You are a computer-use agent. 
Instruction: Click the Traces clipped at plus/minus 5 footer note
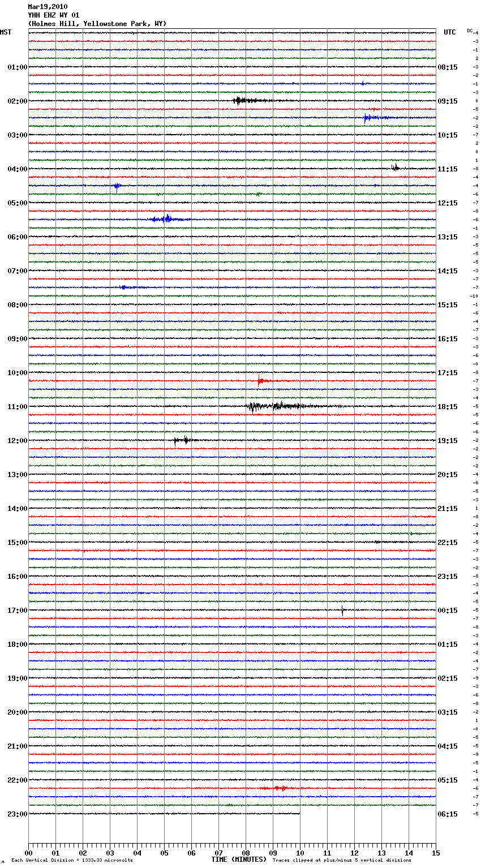342,861
